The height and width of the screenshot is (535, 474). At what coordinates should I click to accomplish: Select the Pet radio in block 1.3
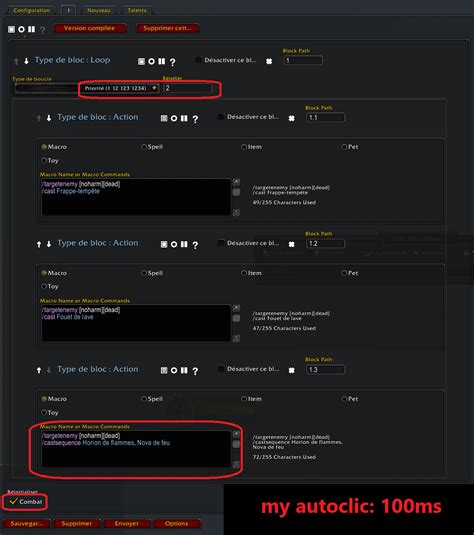(344, 399)
